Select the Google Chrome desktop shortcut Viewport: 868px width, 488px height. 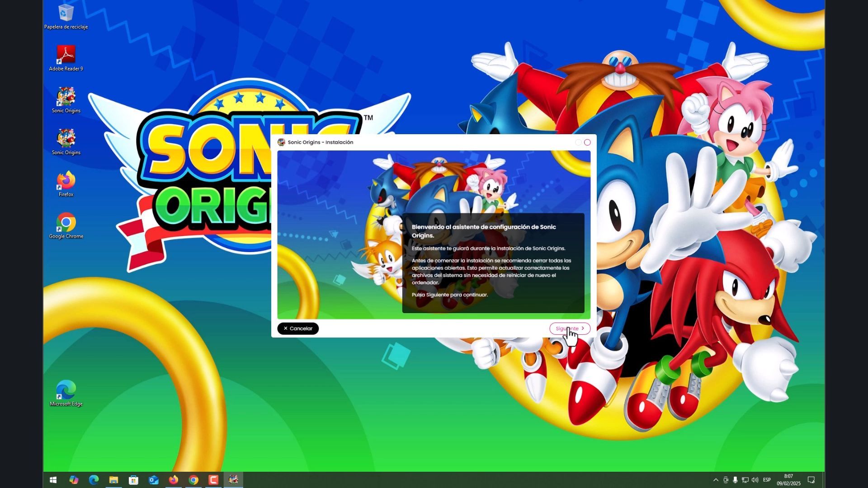click(66, 226)
